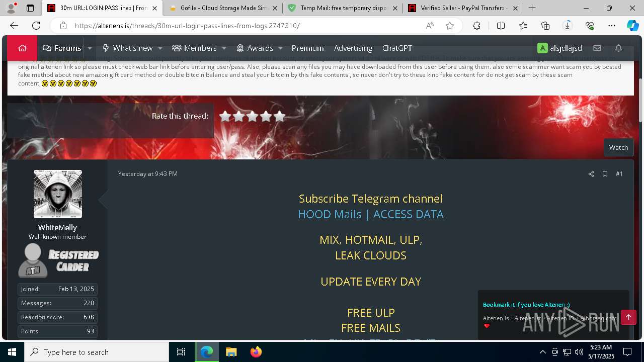This screenshot has height=362, width=644.
Task: Expand the Members dropdown arrow
Action: [224, 48]
